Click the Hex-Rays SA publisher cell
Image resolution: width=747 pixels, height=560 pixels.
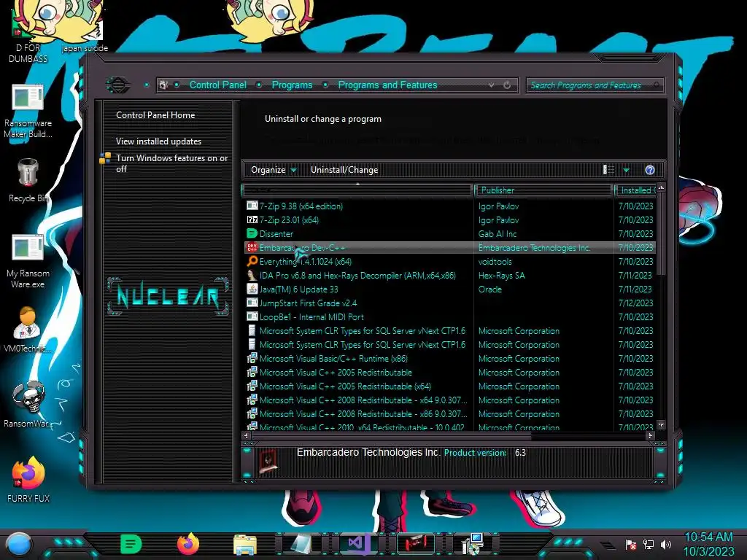click(502, 275)
